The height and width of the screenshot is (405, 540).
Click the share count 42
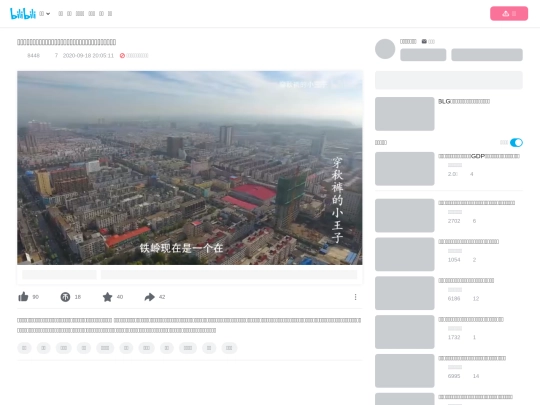point(162,297)
